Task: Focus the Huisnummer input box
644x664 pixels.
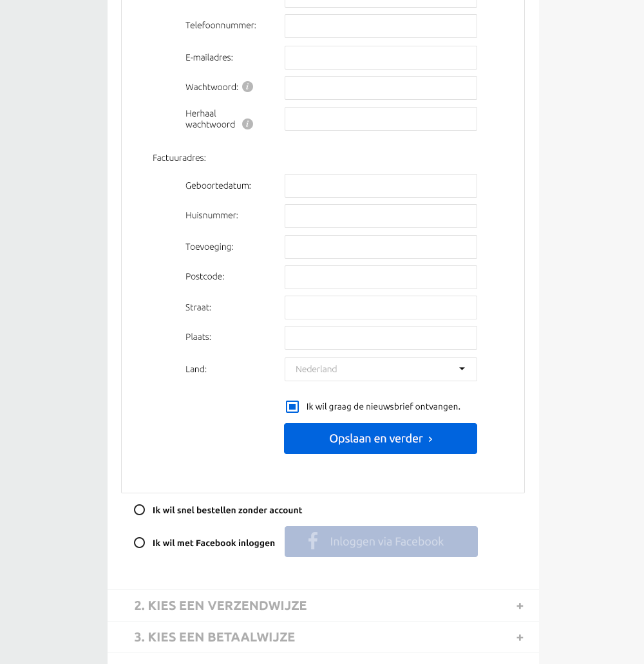Action: pos(381,216)
